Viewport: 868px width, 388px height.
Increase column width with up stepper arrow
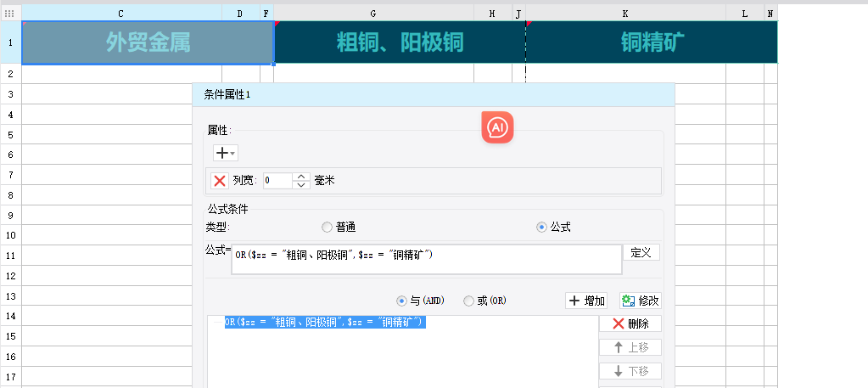pos(301,177)
